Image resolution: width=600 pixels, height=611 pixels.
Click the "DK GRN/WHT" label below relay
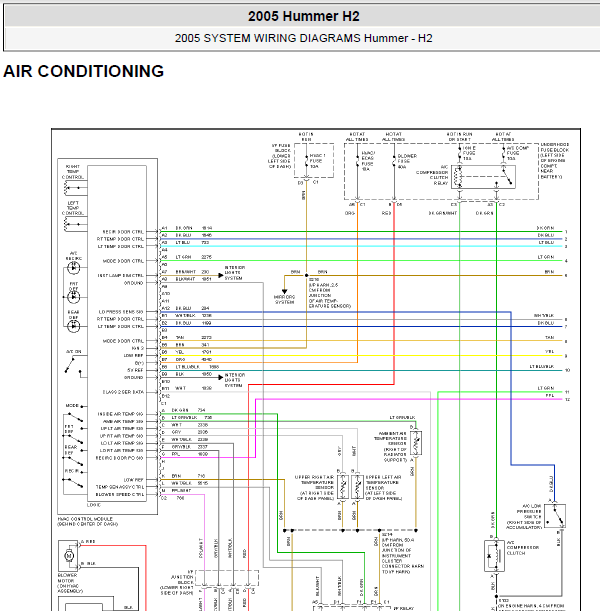pyautogui.click(x=443, y=213)
